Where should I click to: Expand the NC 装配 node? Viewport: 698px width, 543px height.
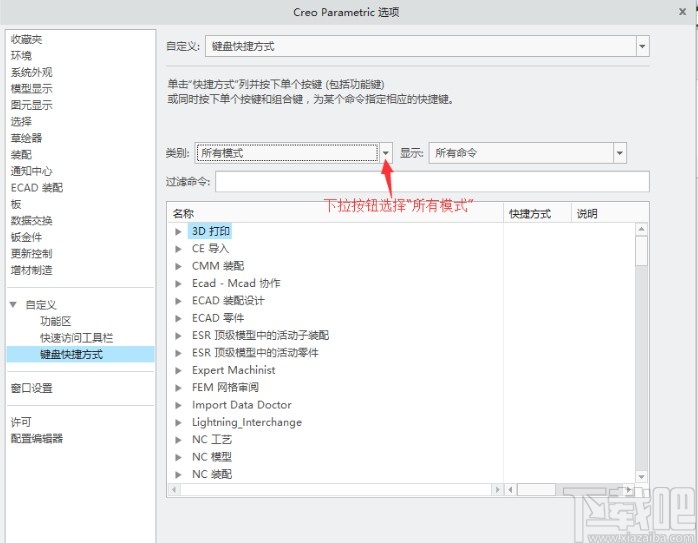[x=179, y=474]
